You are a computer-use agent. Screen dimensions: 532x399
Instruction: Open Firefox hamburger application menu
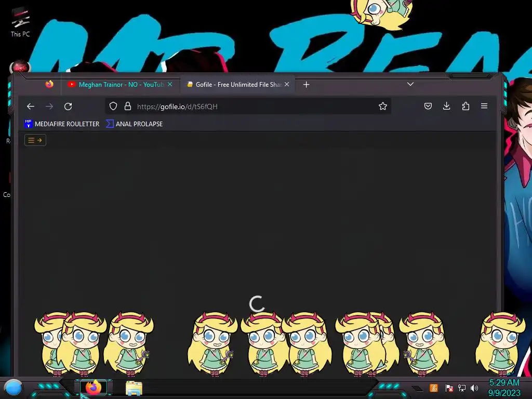tap(484, 106)
